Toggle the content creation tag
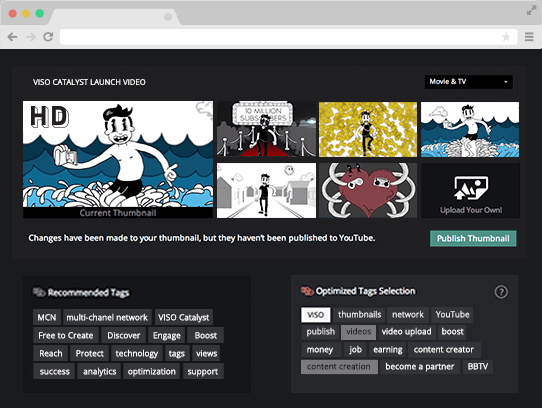Screen dimensions: 542x408 tap(339, 367)
